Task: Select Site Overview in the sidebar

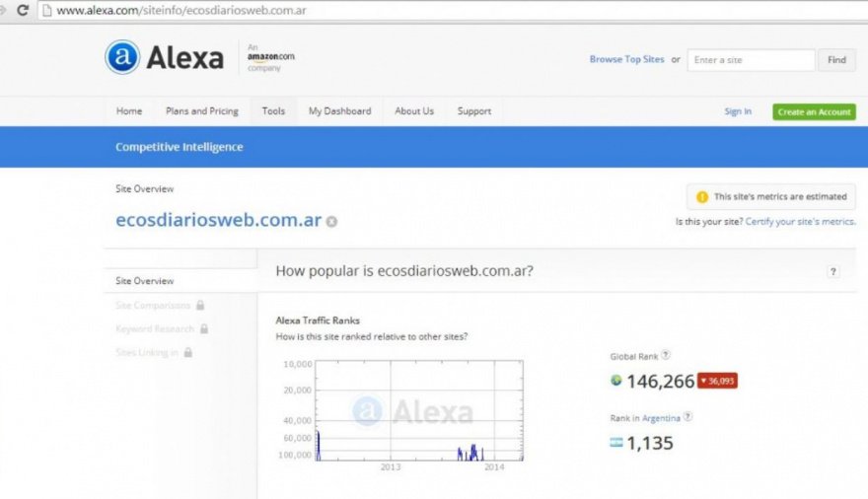Action: 144,281
